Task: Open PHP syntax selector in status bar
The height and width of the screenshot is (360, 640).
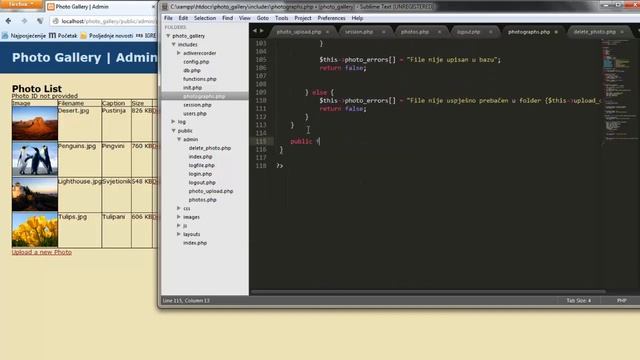Action: (621, 300)
